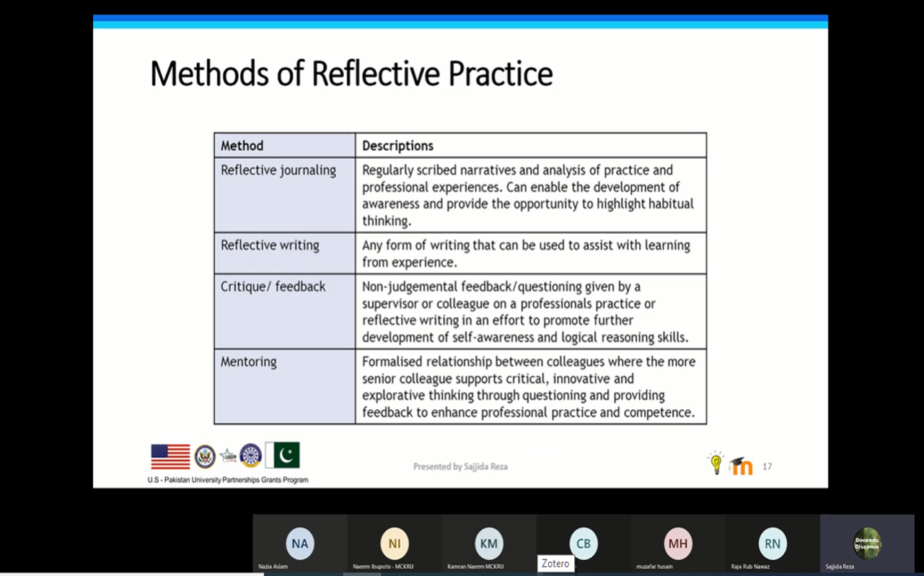Click the Zotero tooltip label
Image resolution: width=924 pixels, height=576 pixels.
coord(555,564)
